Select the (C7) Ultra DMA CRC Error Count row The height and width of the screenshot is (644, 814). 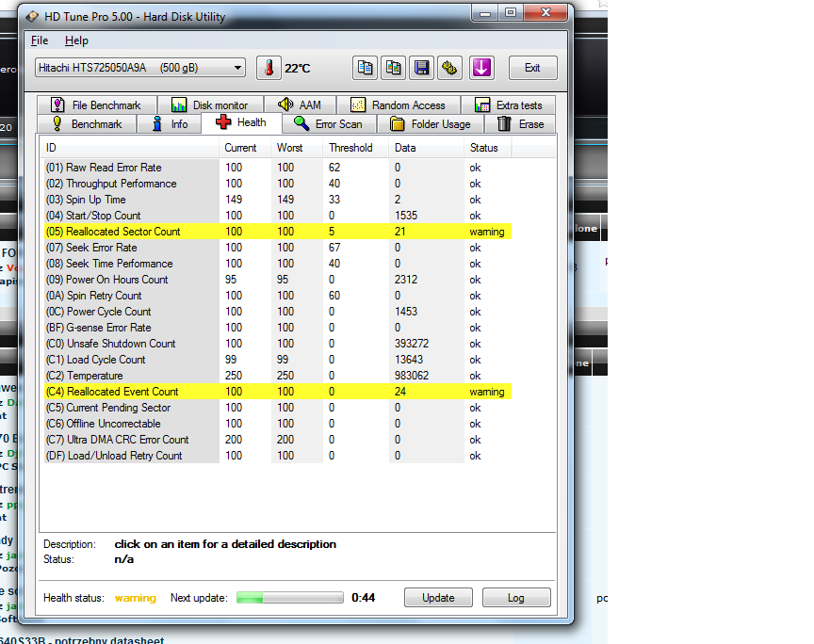(x=278, y=440)
